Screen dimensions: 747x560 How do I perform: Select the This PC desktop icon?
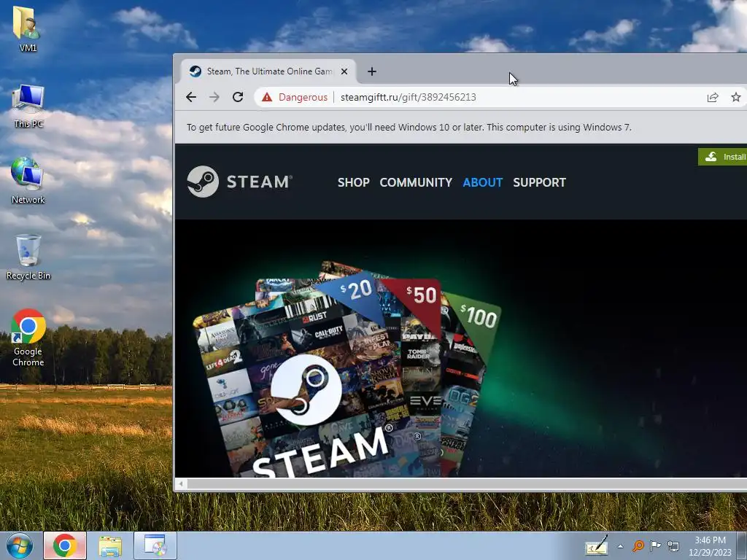click(x=28, y=106)
